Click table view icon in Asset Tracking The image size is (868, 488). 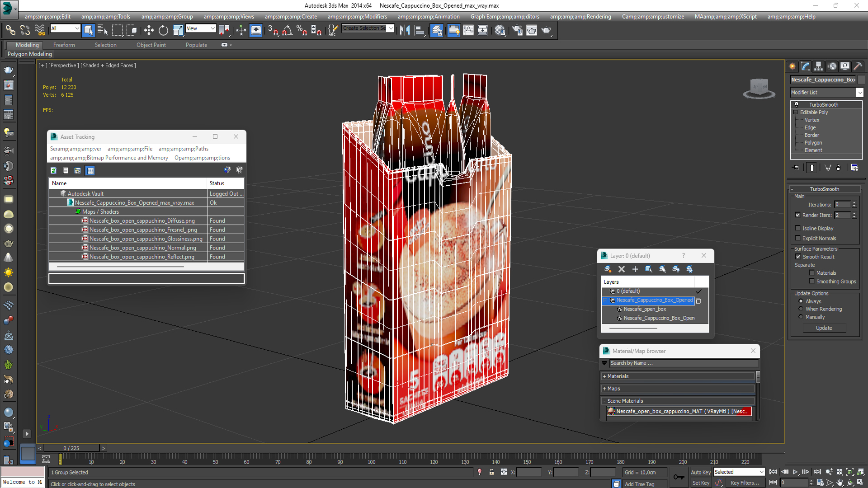90,170
